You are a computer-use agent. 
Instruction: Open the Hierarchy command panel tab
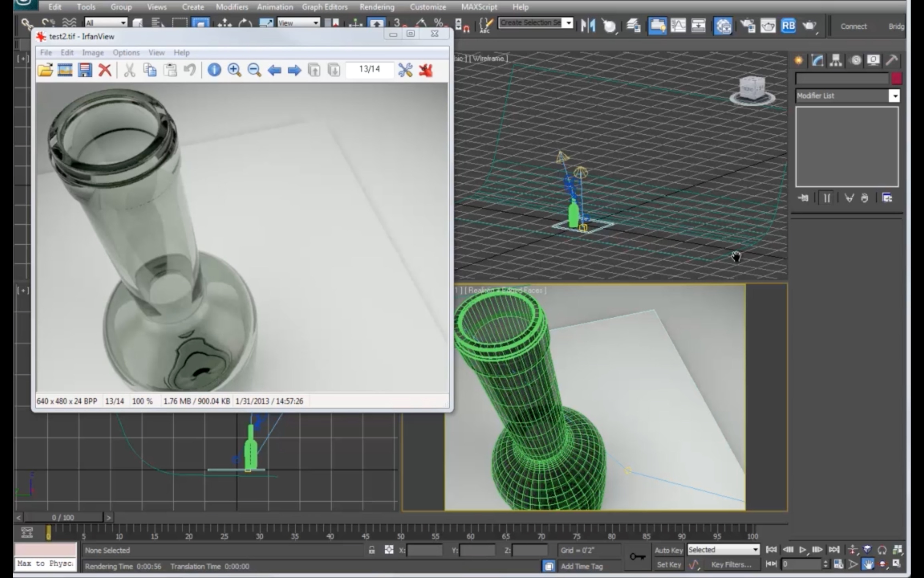coord(836,60)
